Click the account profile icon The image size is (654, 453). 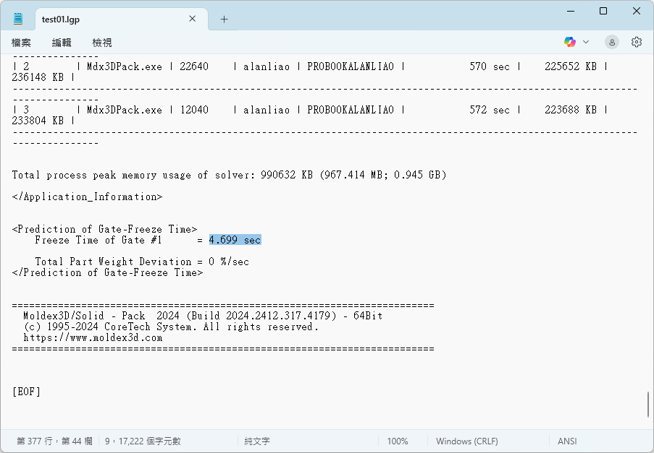611,42
